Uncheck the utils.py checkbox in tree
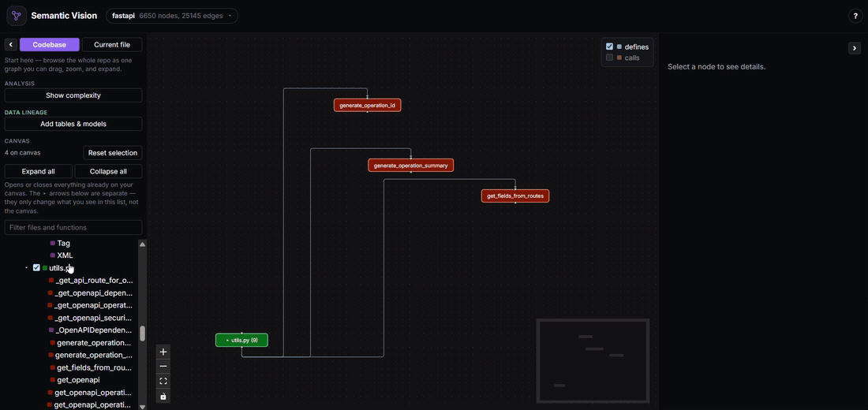This screenshot has height=410, width=868. pyautogui.click(x=36, y=268)
